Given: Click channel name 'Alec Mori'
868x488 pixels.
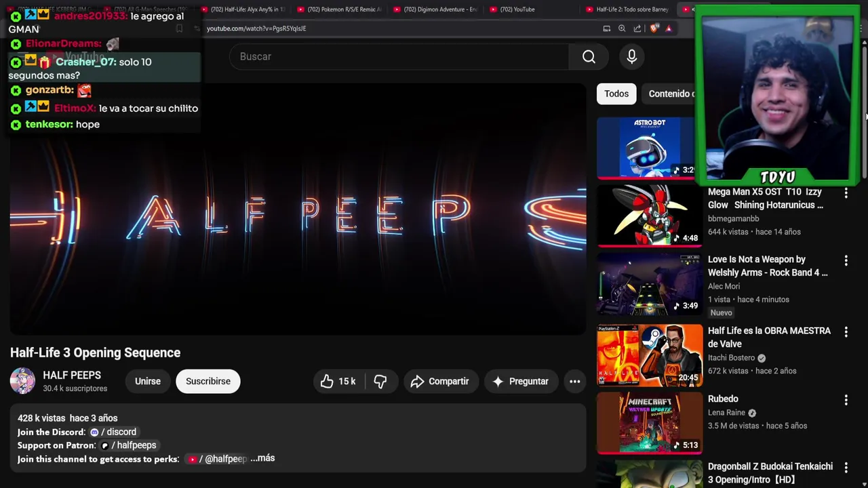Looking at the screenshot, I should point(724,287).
